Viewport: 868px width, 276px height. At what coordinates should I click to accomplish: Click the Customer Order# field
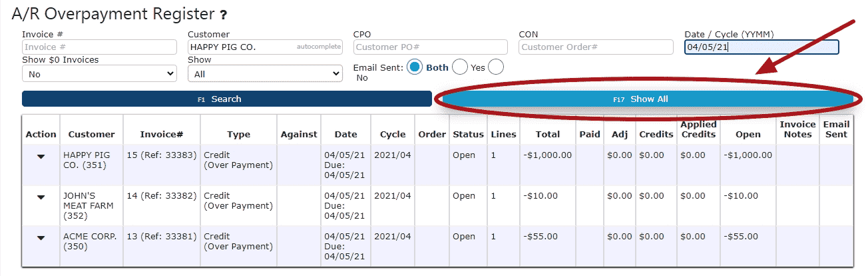pyautogui.click(x=596, y=47)
